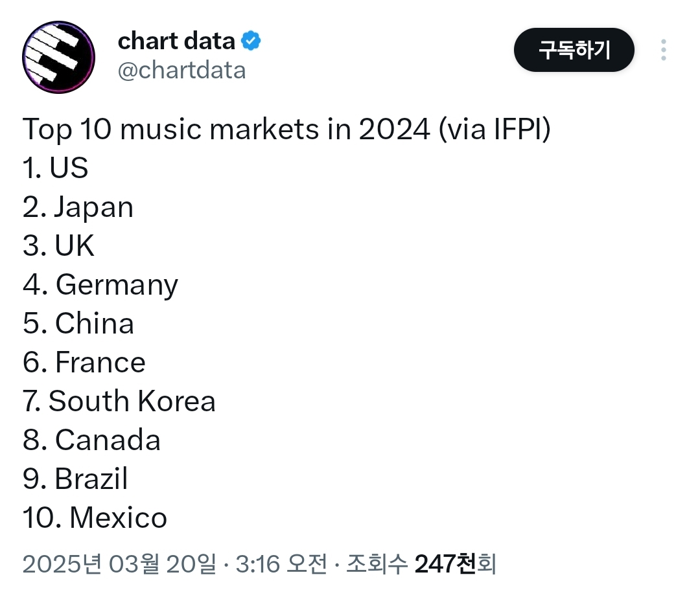The width and height of the screenshot is (700, 590).
Task: Click the "8. Canada" entry
Action: 91,440
